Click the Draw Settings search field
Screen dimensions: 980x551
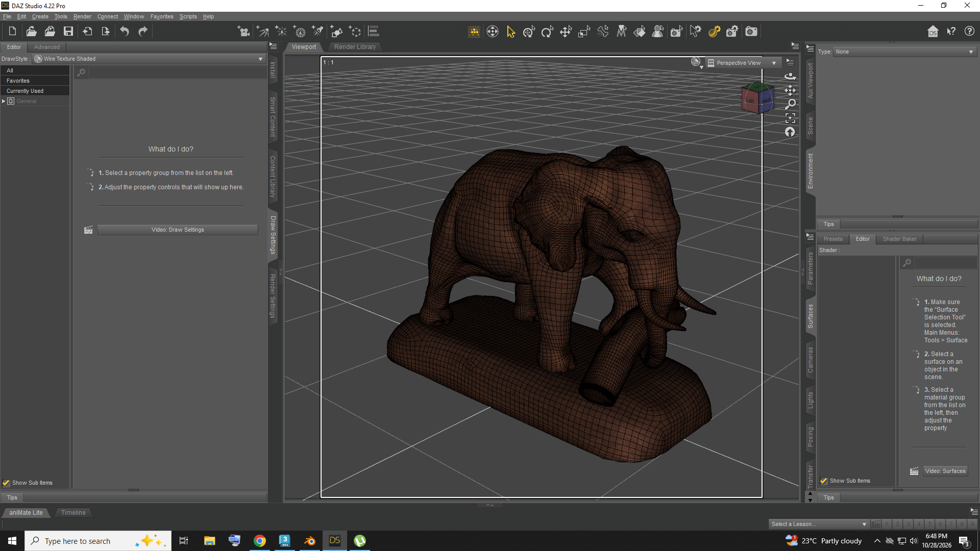pos(177,72)
